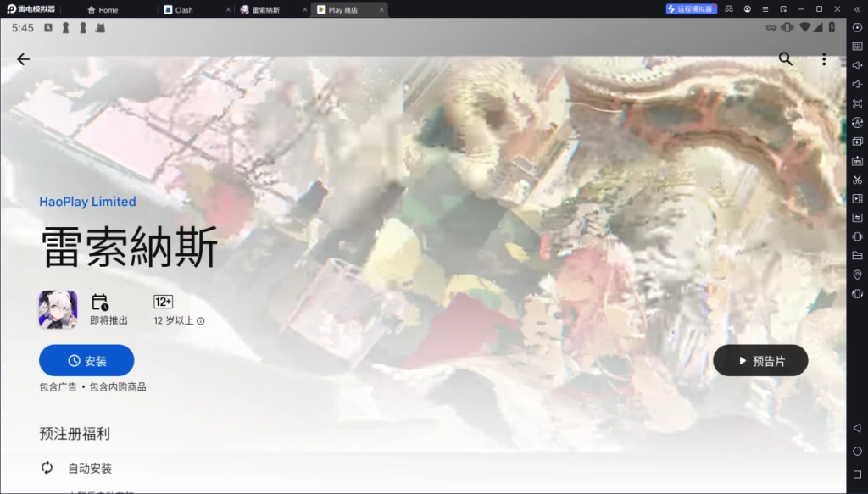Click the VPN key status icon
The image size is (868, 494).
click(771, 28)
